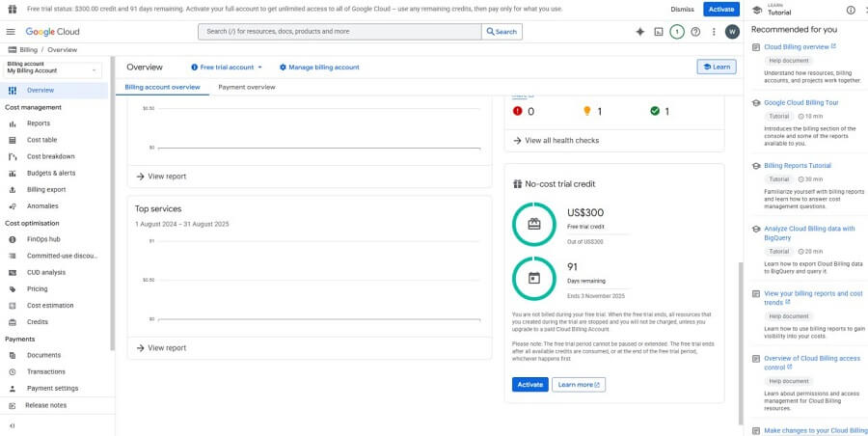Open Overview of Cloud Billing access control
The height and width of the screenshot is (436, 868).
click(x=812, y=363)
